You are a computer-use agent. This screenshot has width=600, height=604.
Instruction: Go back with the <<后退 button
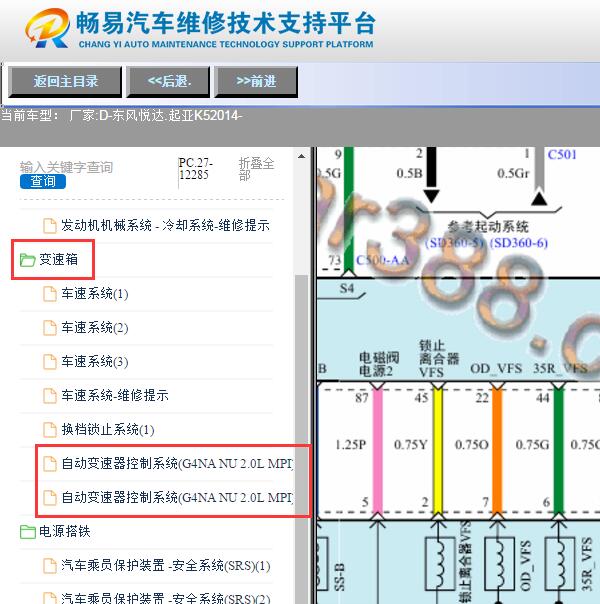[168, 81]
